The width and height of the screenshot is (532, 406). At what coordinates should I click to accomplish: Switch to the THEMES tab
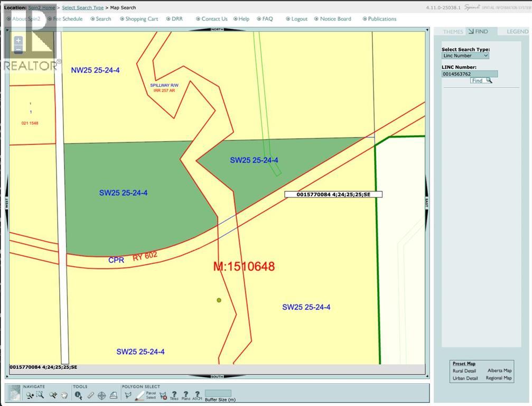453,32
